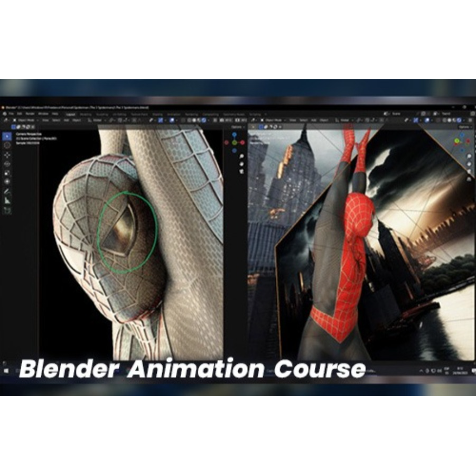Viewport: 476px width, 476px height.
Task: Switch to the Layout workspace tab
Action: (x=71, y=115)
